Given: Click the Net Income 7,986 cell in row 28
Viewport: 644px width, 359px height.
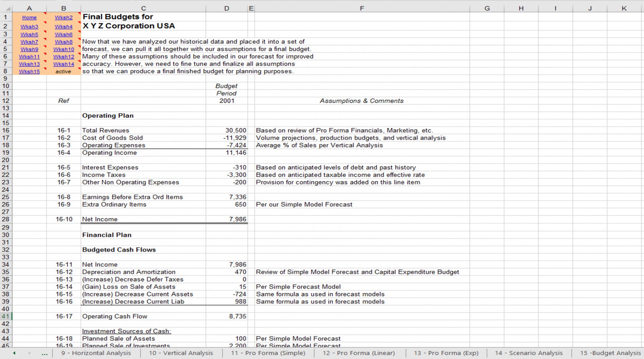Looking at the screenshot, I should pos(227,219).
